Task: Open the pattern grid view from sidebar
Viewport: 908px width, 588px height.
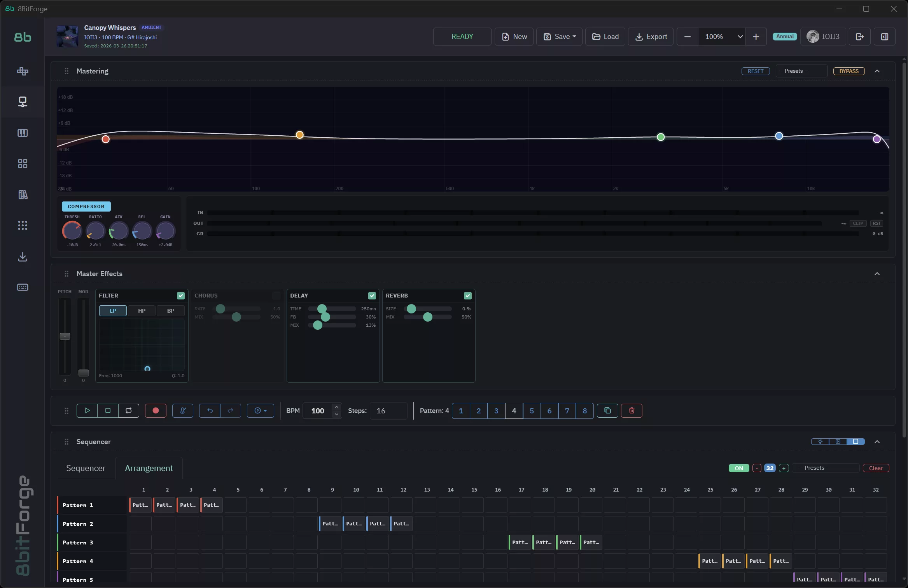Action: 22,163
